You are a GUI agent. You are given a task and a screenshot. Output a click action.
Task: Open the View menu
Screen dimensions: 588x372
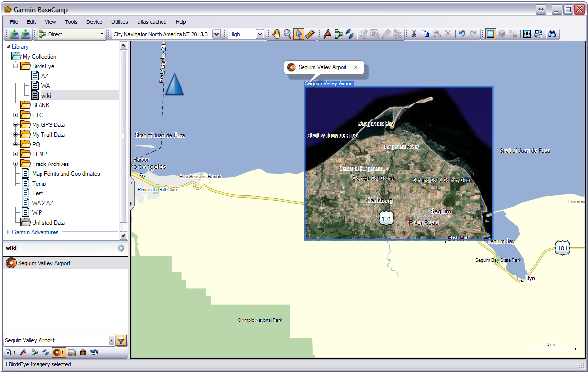point(50,22)
